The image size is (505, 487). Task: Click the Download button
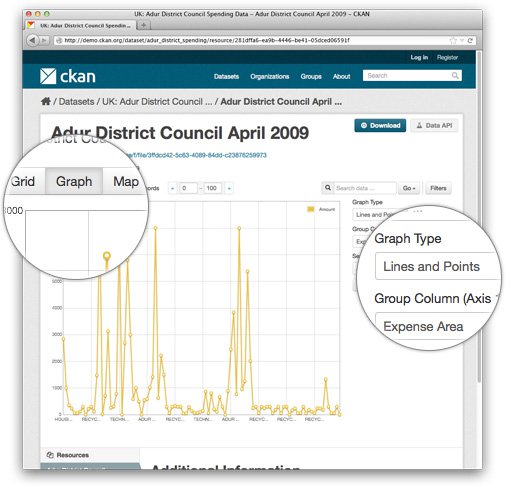click(380, 125)
